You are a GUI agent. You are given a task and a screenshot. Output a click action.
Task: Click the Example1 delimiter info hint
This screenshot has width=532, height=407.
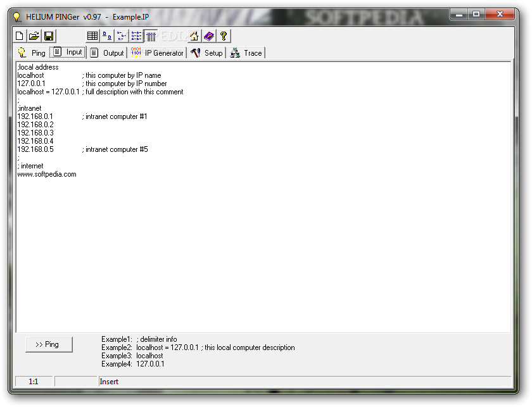point(139,339)
